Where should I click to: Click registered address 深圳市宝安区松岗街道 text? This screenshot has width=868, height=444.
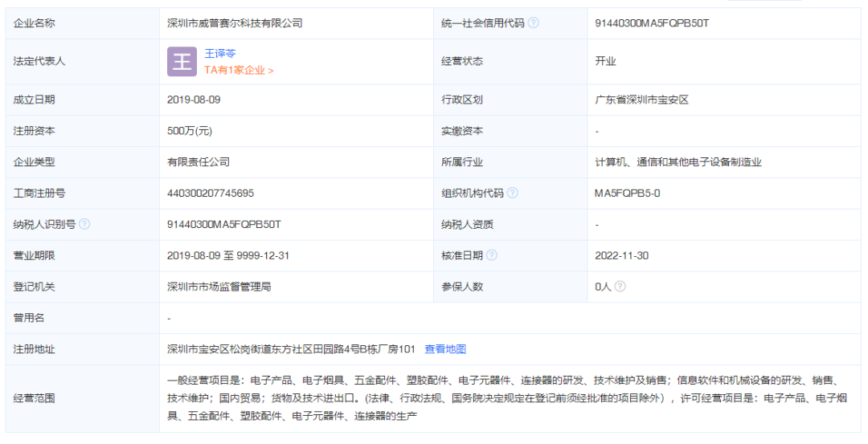[291, 349]
